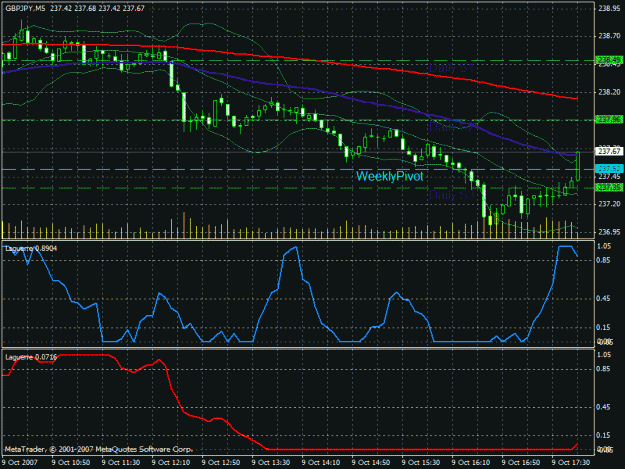Click the 9 Oct 16:10 time label
The width and height of the screenshot is (625, 469).
click(471, 463)
